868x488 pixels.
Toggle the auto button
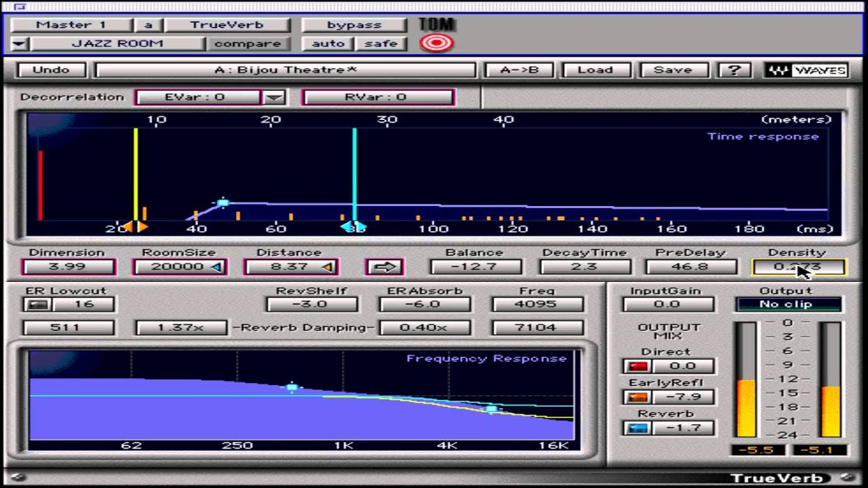click(x=328, y=43)
